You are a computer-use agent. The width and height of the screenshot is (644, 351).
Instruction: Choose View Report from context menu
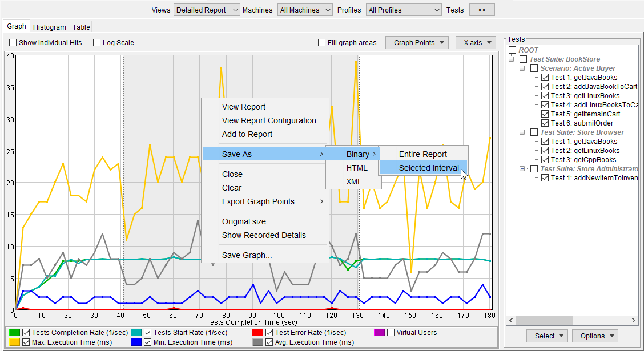[265, 107]
